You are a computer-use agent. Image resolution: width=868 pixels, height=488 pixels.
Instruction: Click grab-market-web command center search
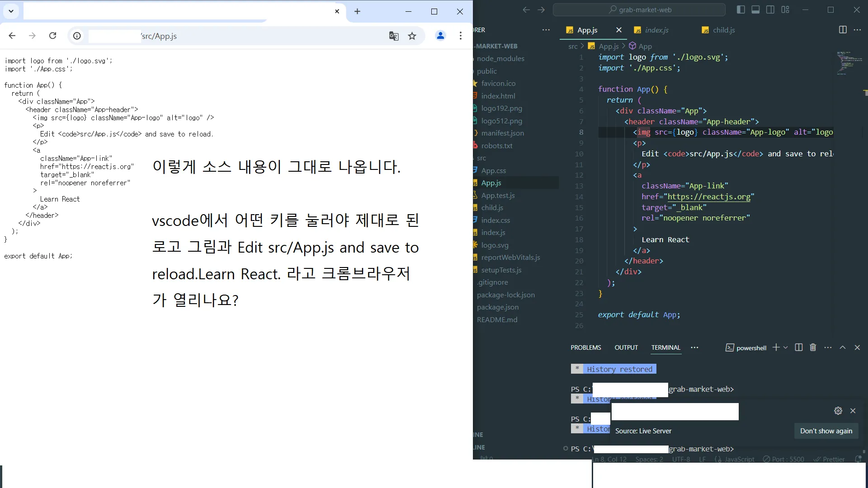[639, 9]
